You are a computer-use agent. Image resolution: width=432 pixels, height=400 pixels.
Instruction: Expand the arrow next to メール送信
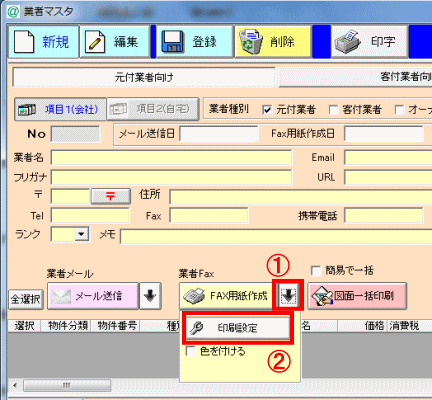[x=150, y=296]
